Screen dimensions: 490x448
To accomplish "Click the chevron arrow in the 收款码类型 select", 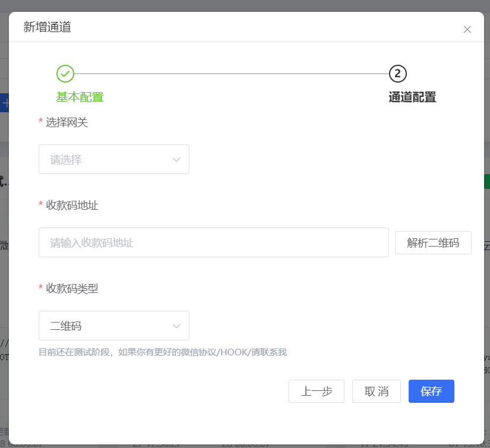I will pos(176,326).
